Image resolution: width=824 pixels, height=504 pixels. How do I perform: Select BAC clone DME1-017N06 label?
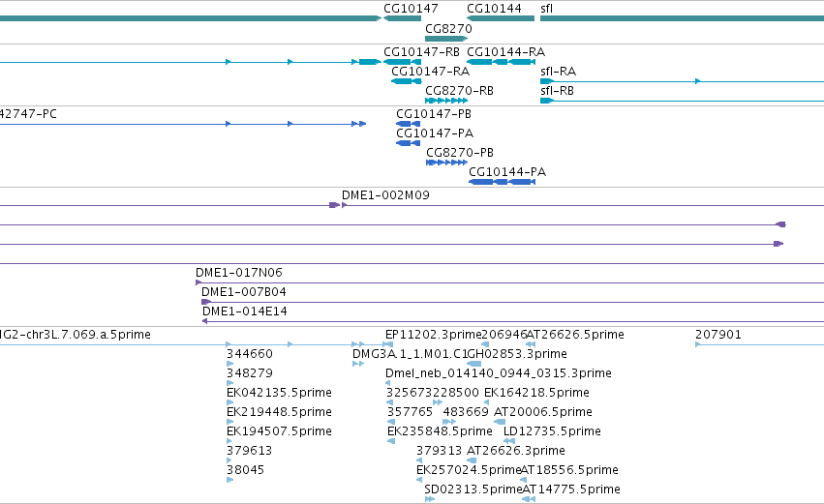tap(238, 273)
